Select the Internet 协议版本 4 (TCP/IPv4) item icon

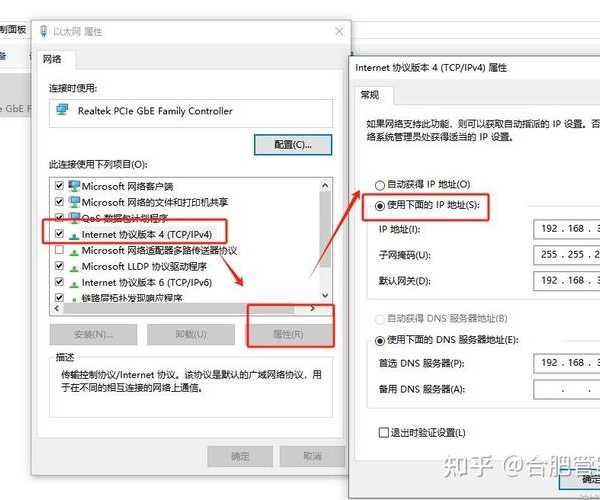[x=74, y=235]
